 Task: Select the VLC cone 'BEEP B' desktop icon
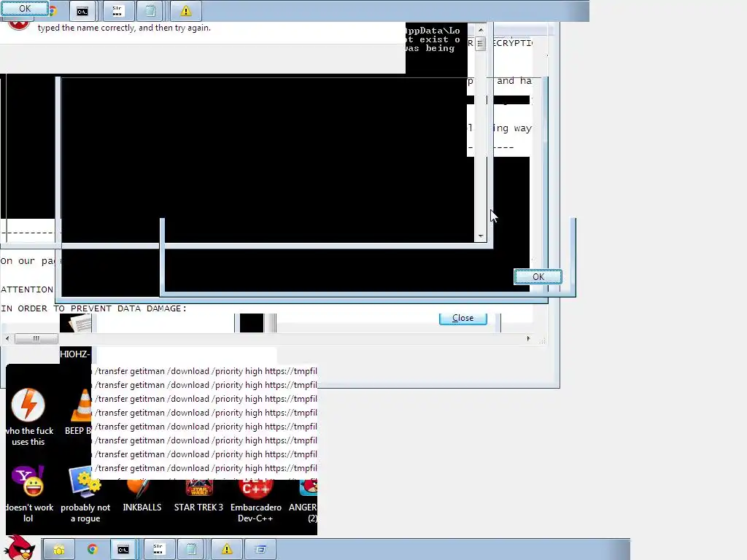click(x=79, y=412)
